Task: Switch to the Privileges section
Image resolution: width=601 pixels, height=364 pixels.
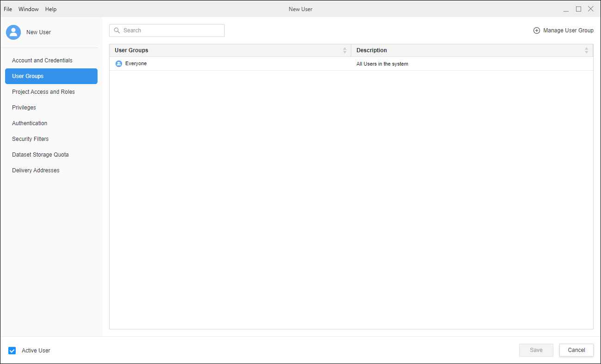Action: 24,108
